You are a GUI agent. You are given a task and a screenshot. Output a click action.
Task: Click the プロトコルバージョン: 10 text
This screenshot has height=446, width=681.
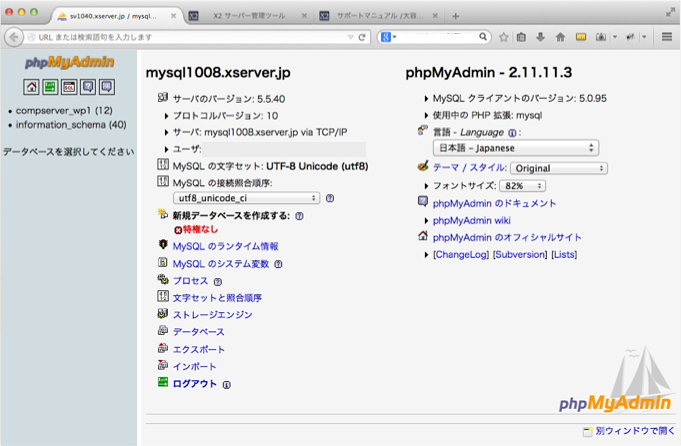point(225,116)
